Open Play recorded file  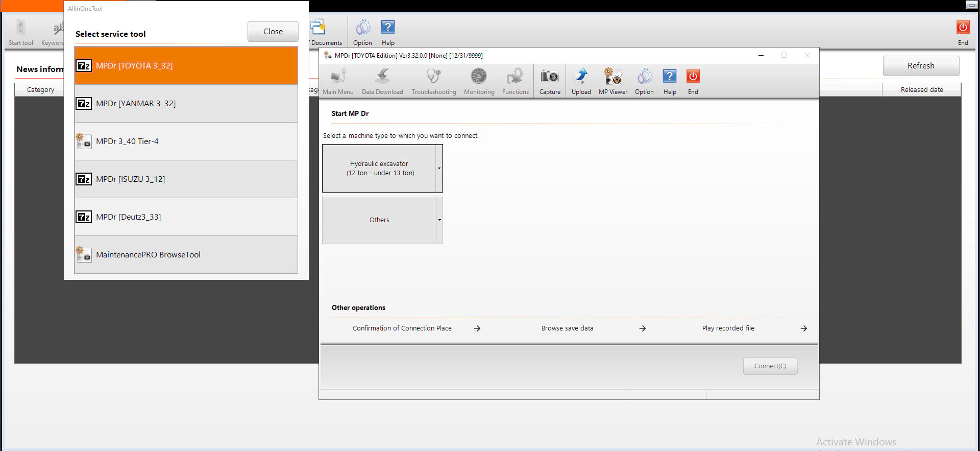point(754,328)
